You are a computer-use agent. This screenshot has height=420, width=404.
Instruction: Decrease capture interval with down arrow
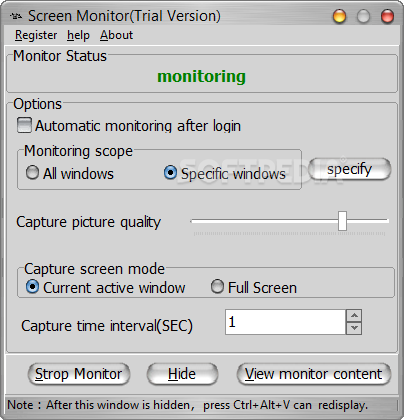point(354,328)
